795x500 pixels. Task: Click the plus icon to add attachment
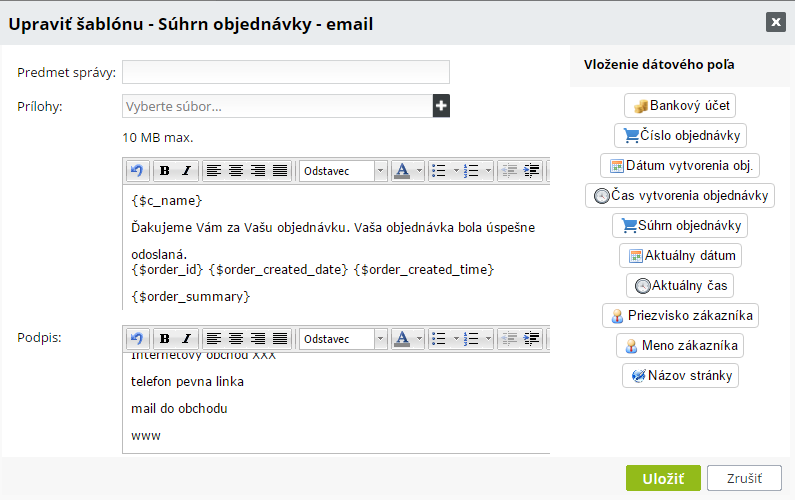441,106
